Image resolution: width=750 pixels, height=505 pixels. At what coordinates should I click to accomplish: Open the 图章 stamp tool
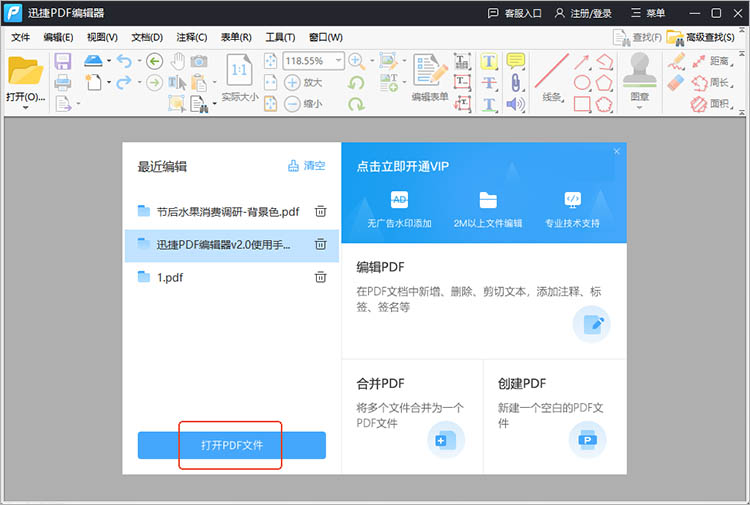[x=639, y=77]
